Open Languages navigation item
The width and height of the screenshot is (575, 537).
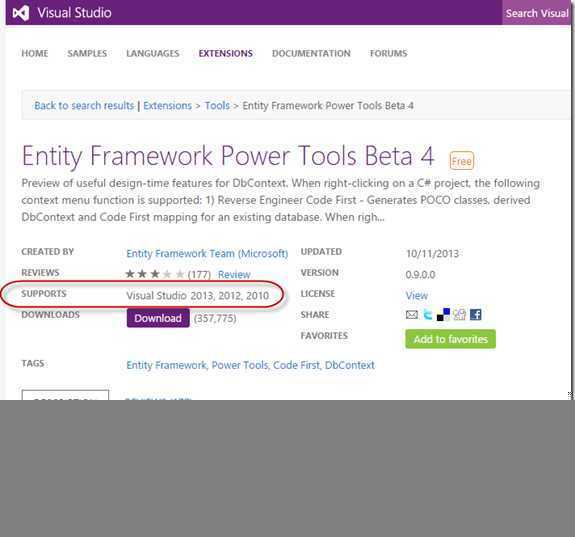[153, 54]
